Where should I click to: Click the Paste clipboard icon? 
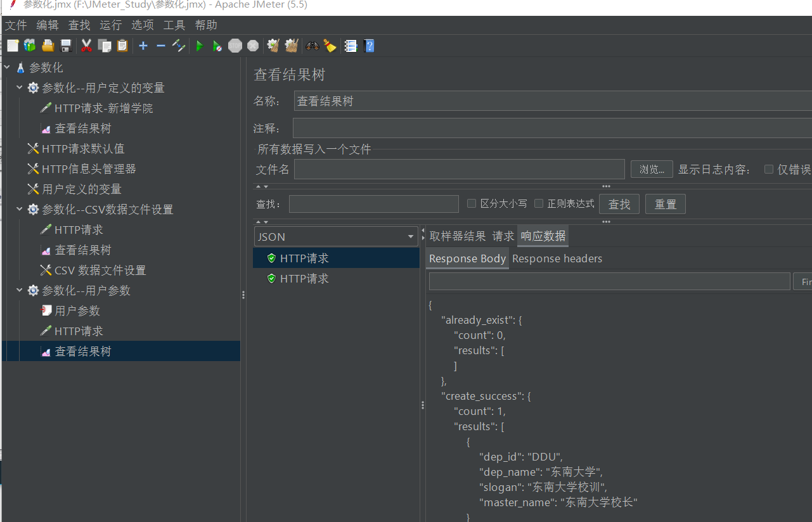click(122, 46)
